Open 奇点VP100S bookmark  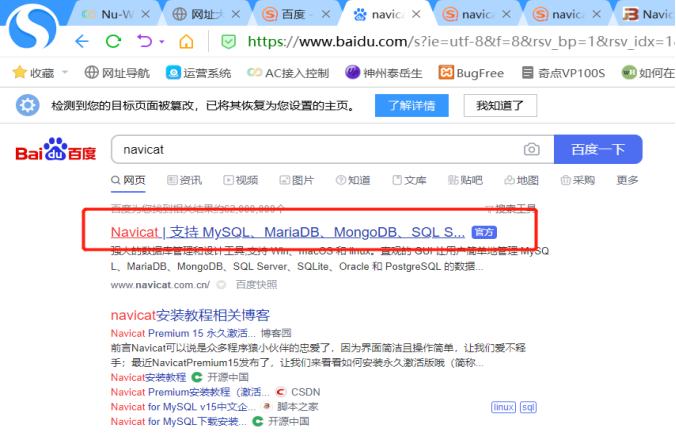tap(563, 73)
